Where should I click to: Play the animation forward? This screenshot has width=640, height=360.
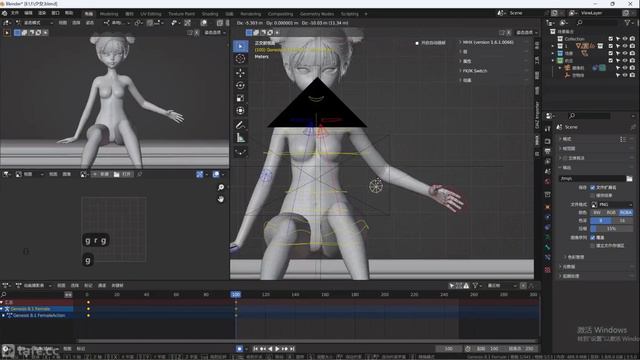[277, 349]
